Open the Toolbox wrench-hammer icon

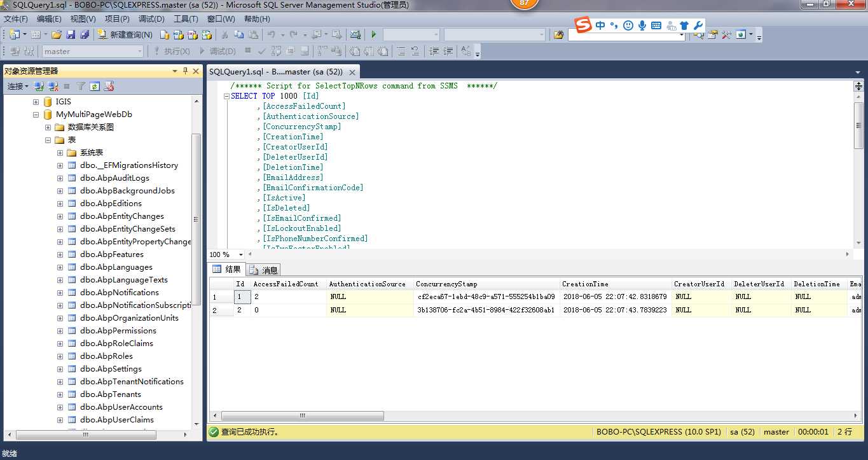(x=726, y=34)
